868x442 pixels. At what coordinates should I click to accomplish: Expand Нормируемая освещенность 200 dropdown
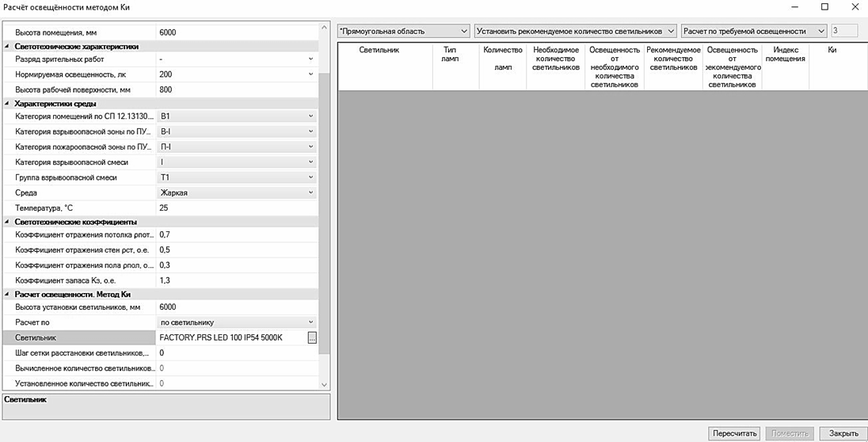tap(310, 74)
